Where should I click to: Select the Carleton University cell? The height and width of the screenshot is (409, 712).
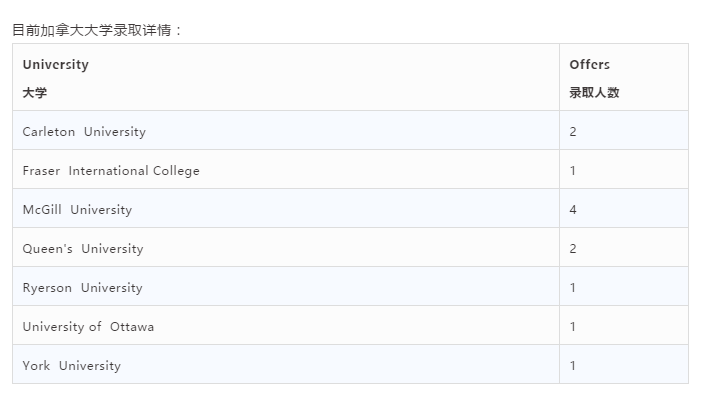pos(286,130)
